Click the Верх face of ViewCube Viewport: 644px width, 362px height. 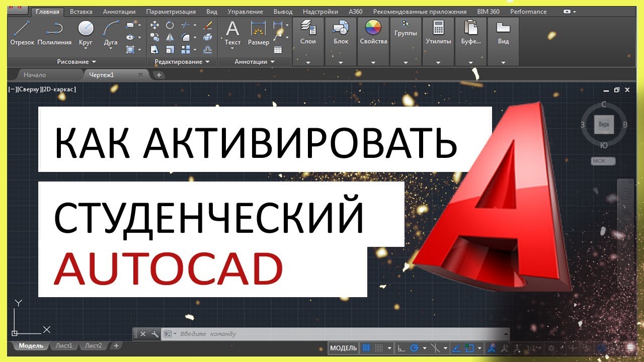(603, 124)
